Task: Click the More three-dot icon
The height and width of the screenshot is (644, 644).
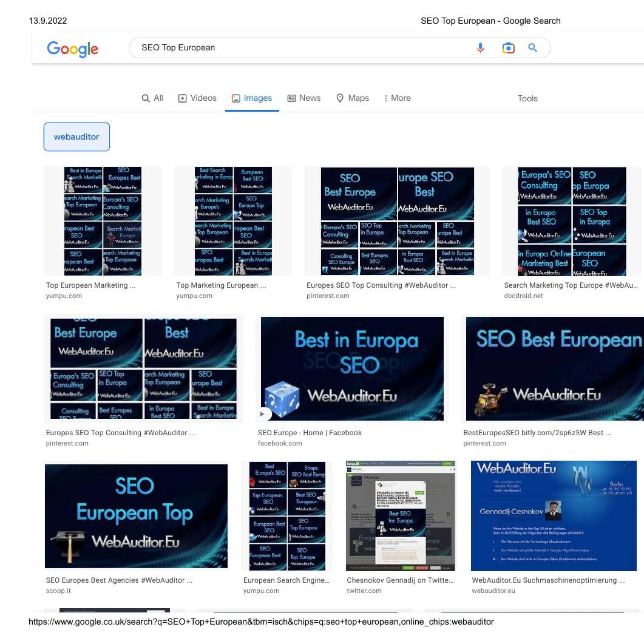Action: pyautogui.click(x=387, y=98)
